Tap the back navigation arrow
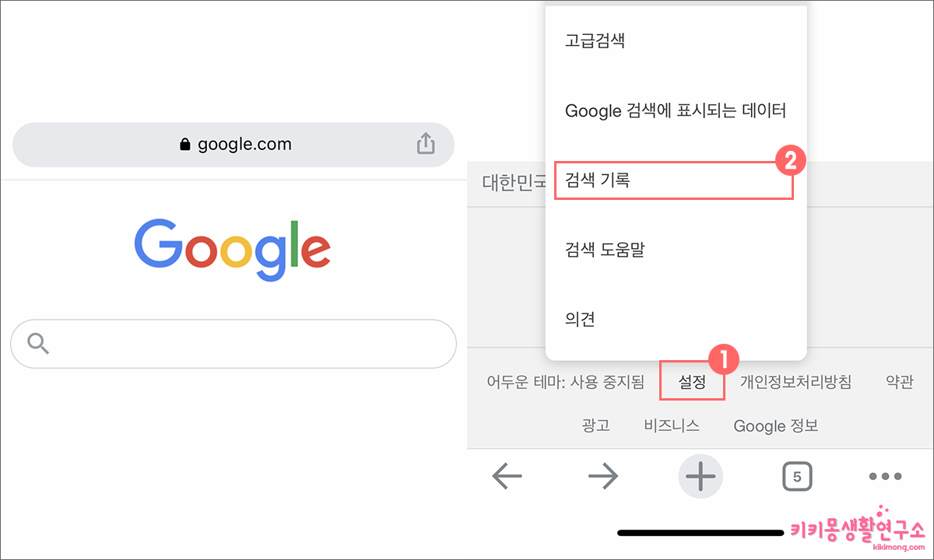 507,476
